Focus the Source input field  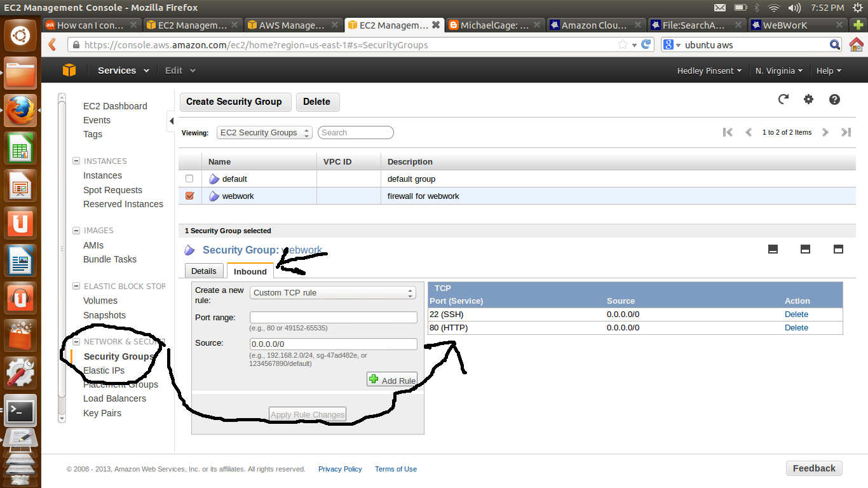pyautogui.click(x=334, y=344)
